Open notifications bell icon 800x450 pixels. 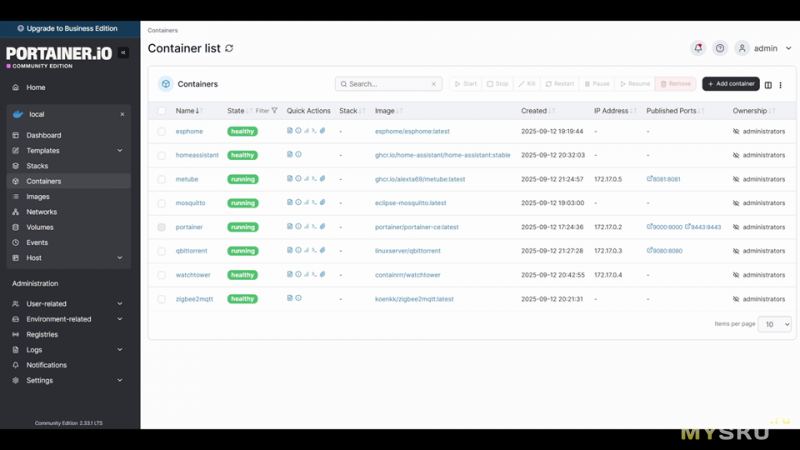click(698, 48)
